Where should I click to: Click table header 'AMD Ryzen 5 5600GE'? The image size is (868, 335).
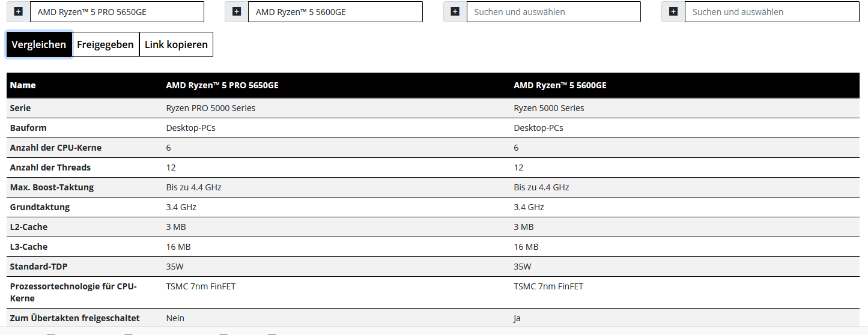560,85
